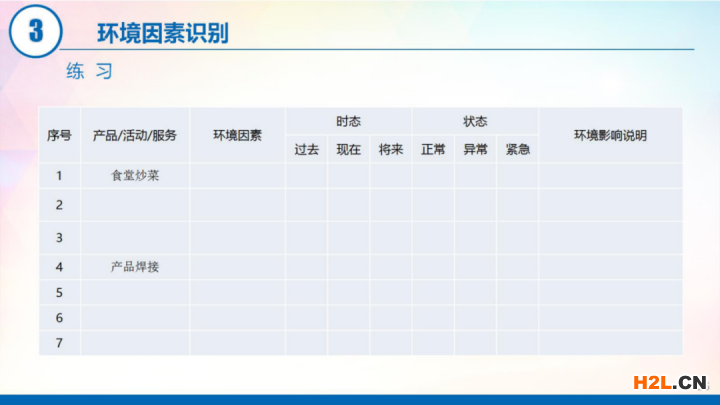Click row number 1 cell
Viewport: 720px width, 405px height.
59,175
